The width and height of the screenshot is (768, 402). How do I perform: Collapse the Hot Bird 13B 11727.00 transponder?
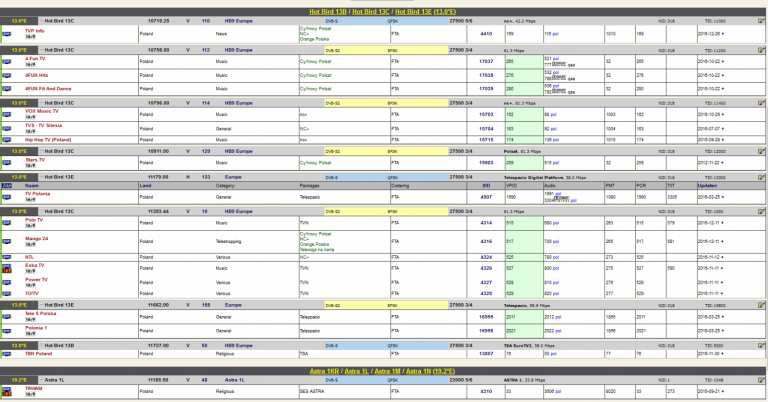pos(42,346)
